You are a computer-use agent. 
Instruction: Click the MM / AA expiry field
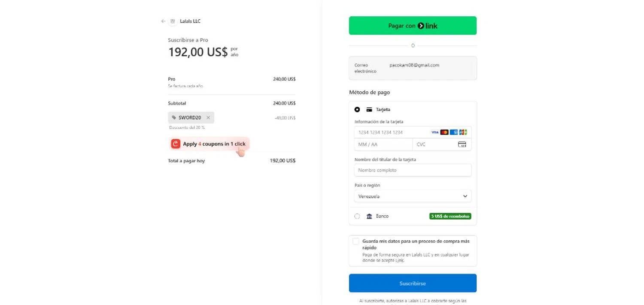[383, 145]
